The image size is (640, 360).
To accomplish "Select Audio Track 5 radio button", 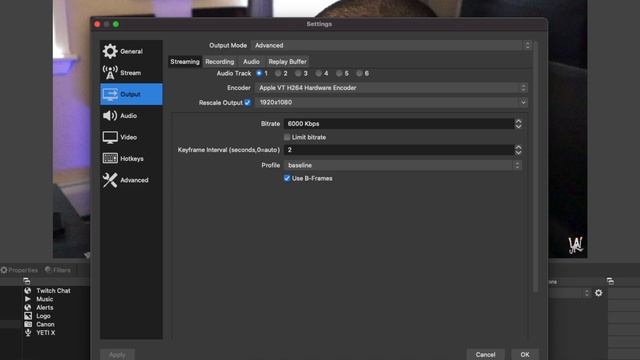I will [x=339, y=73].
